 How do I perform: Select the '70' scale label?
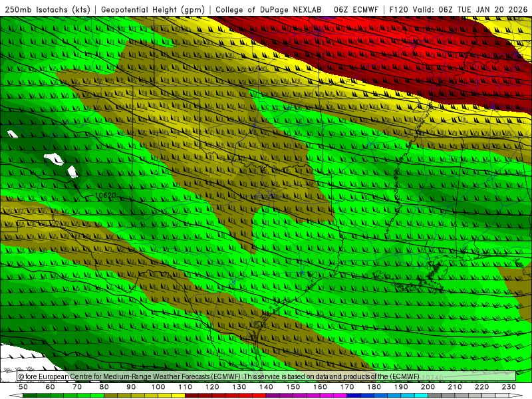click(77, 387)
